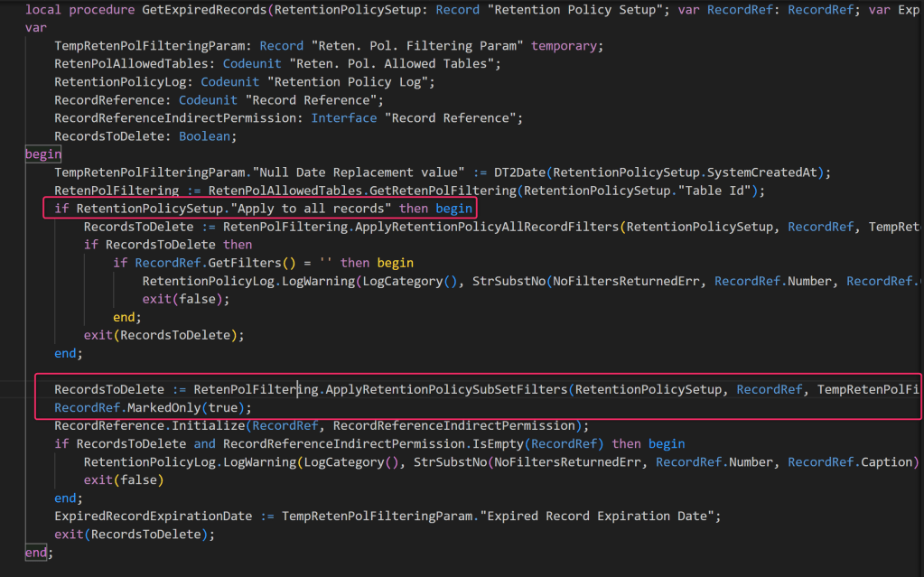Image resolution: width=924 pixels, height=577 pixels.
Task: Click the ExpiredRecordExpirationDate assignment variable
Action: tap(153, 516)
